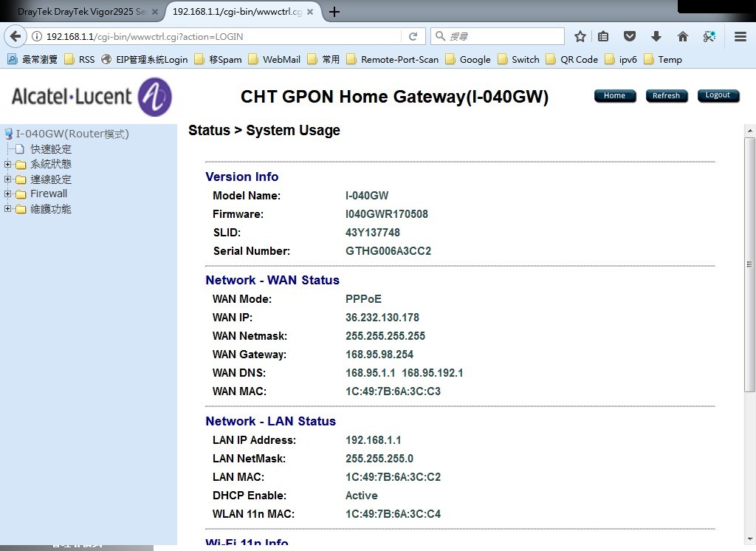756x551 pixels.
Task: Open the Remote-Port-Scan bookmark folder
Action: (x=393, y=59)
